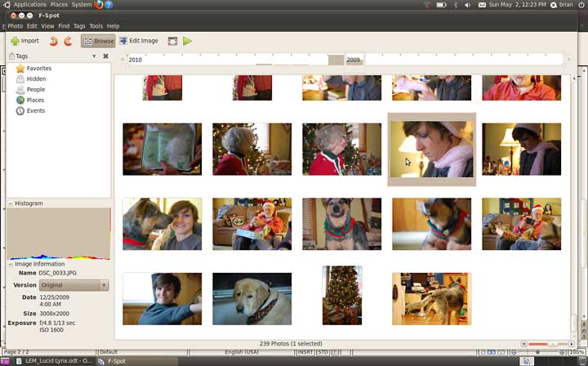Open the Photo menu
The image size is (588, 366).
click(x=16, y=26)
